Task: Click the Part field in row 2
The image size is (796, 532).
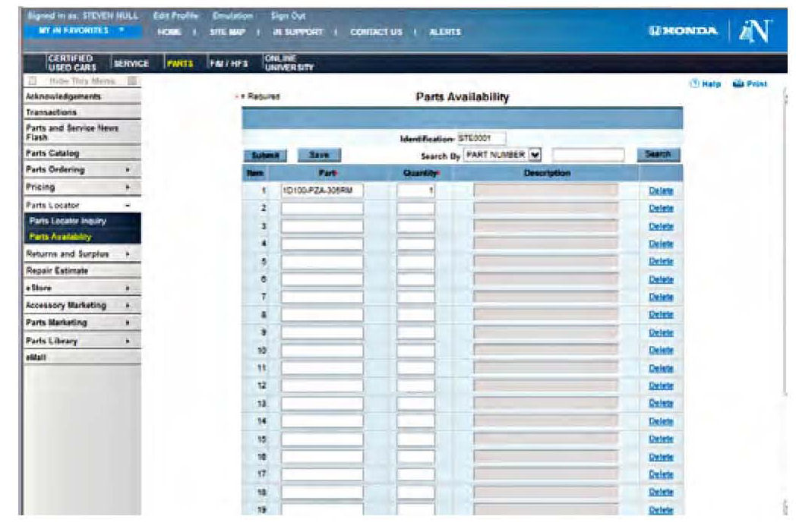Action: 321,208
